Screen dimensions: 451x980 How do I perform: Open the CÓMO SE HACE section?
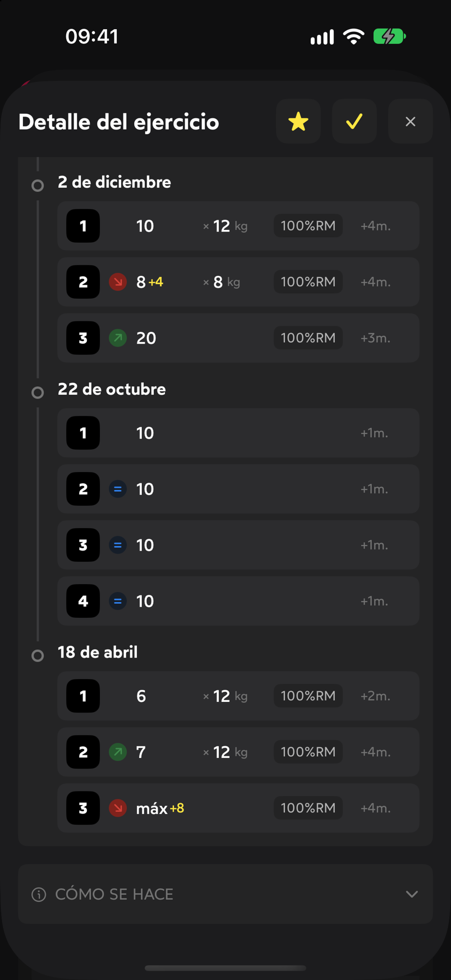(225, 894)
